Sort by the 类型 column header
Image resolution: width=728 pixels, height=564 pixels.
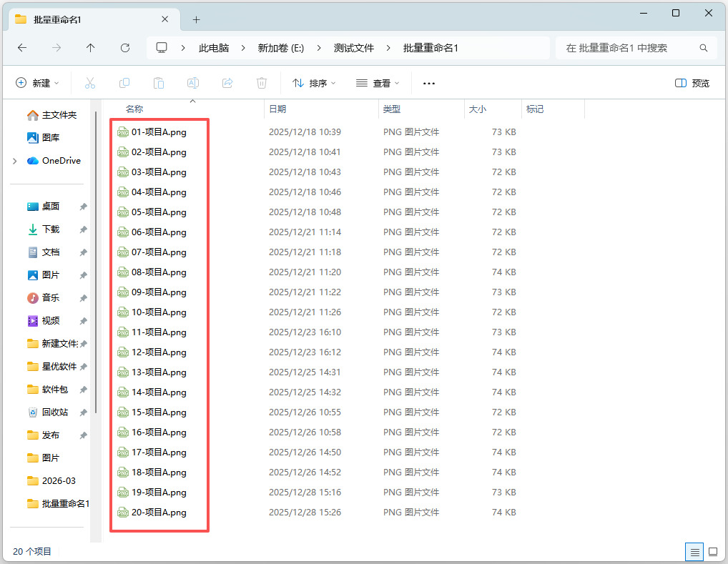click(x=391, y=109)
